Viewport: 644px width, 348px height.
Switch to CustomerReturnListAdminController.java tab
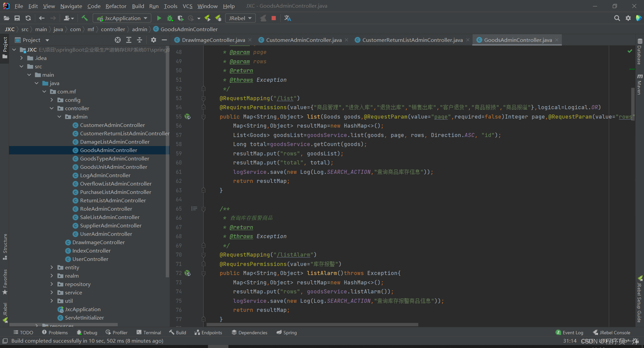pos(413,40)
